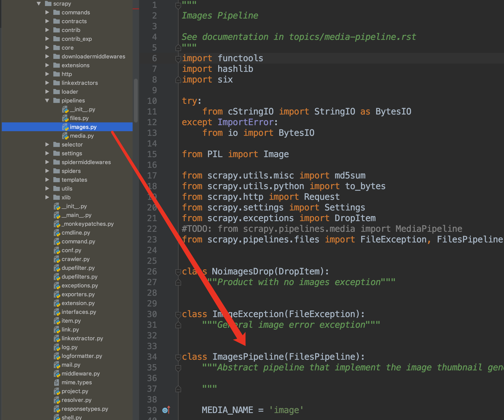Click the mime.types text file icon
This screenshot has height=420, width=504.
pyautogui.click(x=57, y=382)
